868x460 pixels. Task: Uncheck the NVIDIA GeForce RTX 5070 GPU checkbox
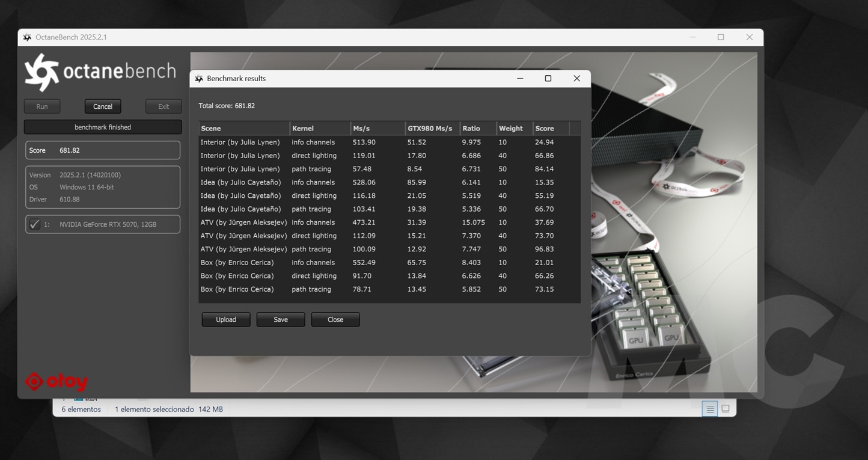pyautogui.click(x=35, y=224)
